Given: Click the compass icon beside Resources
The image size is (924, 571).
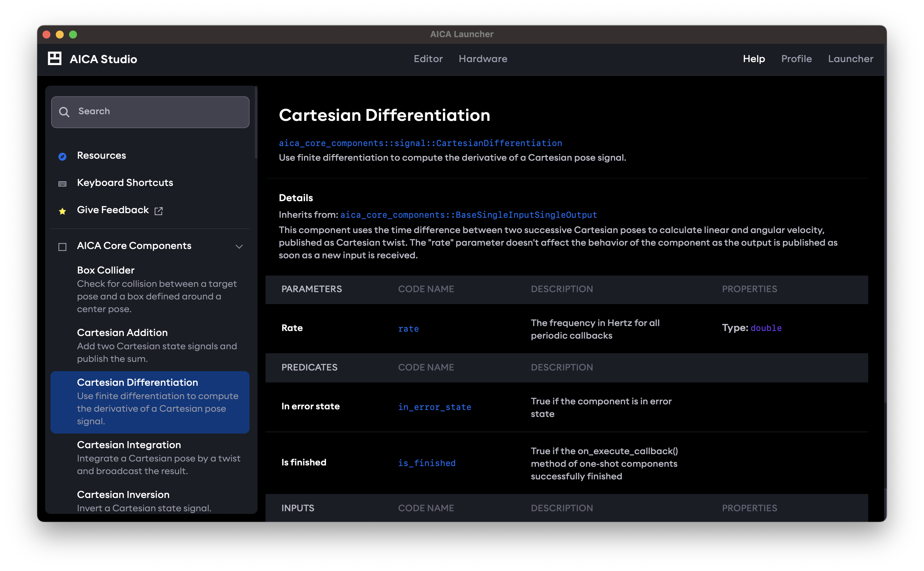Looking at the screenshot, I should pyautogui.click(x=62, y=156).
